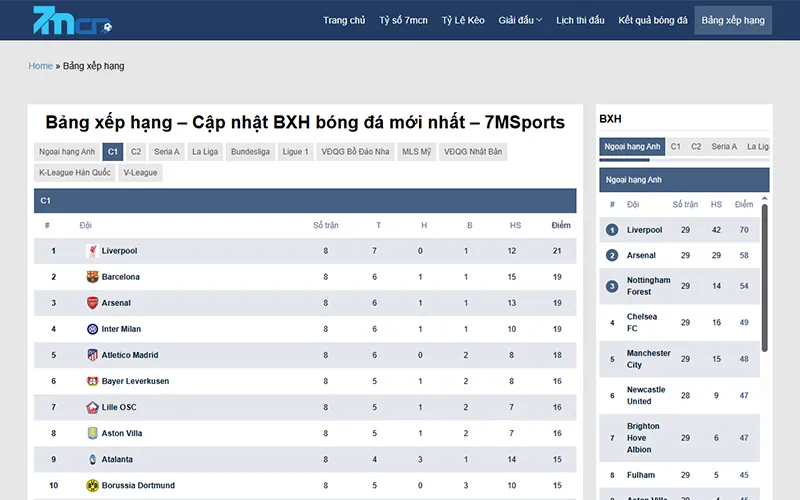800x500 pixels.
Task: Open Kết quả bóng đá page
Action: coord(652,20)
